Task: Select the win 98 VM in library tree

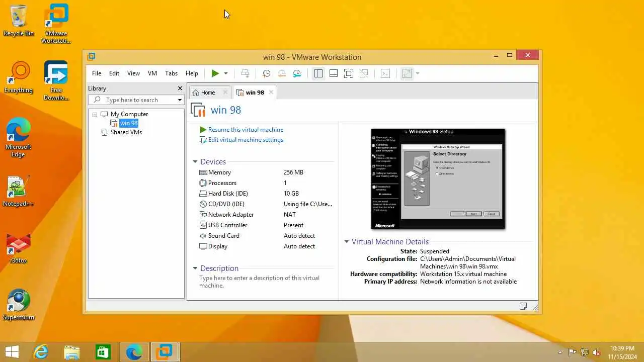Action: pos(129,123)
